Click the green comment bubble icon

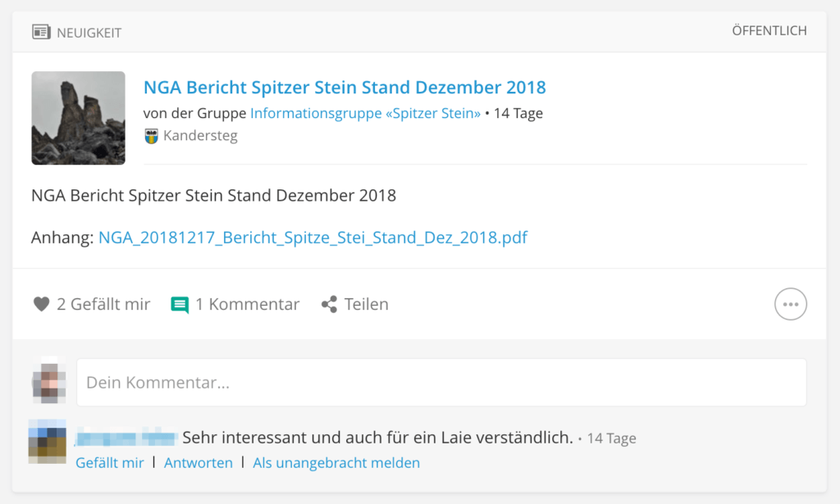coord(180,305)
